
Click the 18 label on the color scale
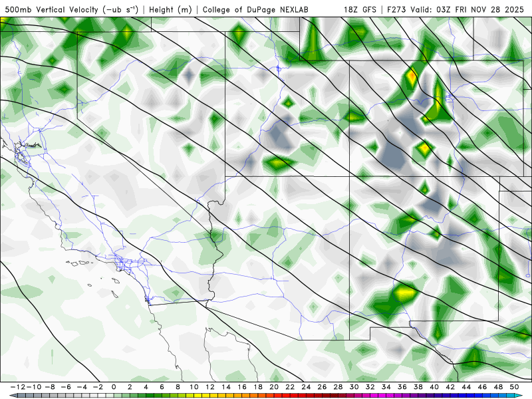[258, 387]
